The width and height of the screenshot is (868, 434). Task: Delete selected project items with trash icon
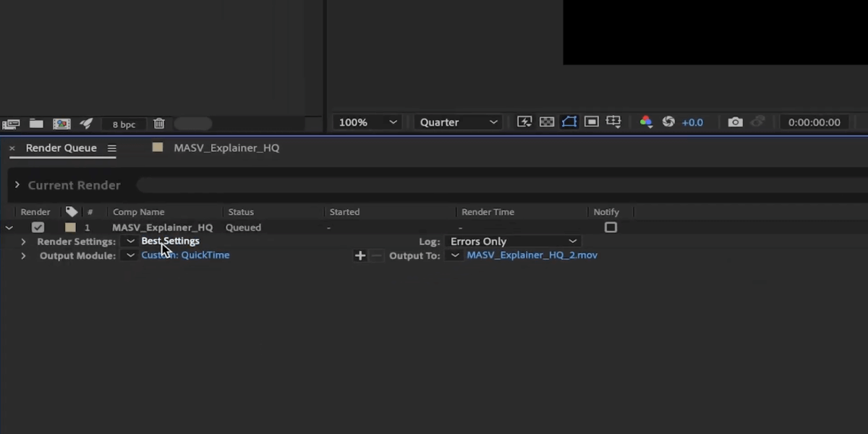(159, 124)
